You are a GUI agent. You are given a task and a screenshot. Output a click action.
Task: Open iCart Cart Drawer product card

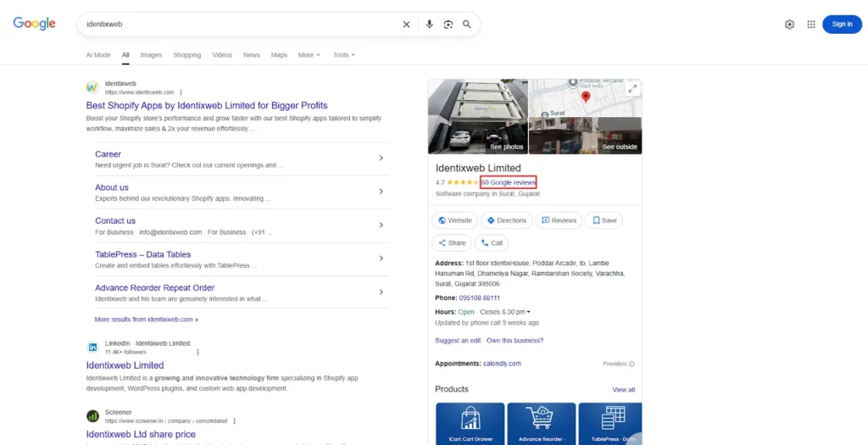click(470, 424)
